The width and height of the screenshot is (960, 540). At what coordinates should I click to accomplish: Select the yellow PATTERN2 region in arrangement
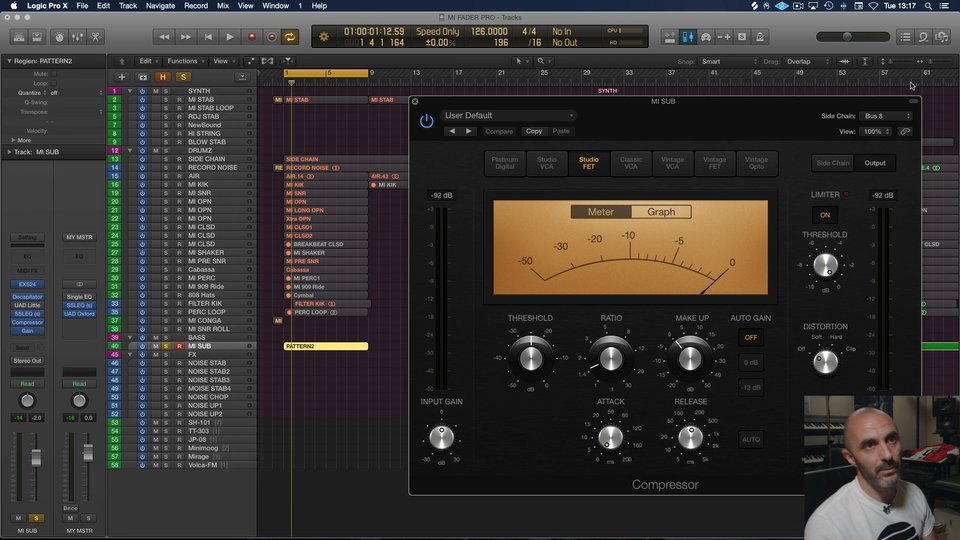[326, 346]
